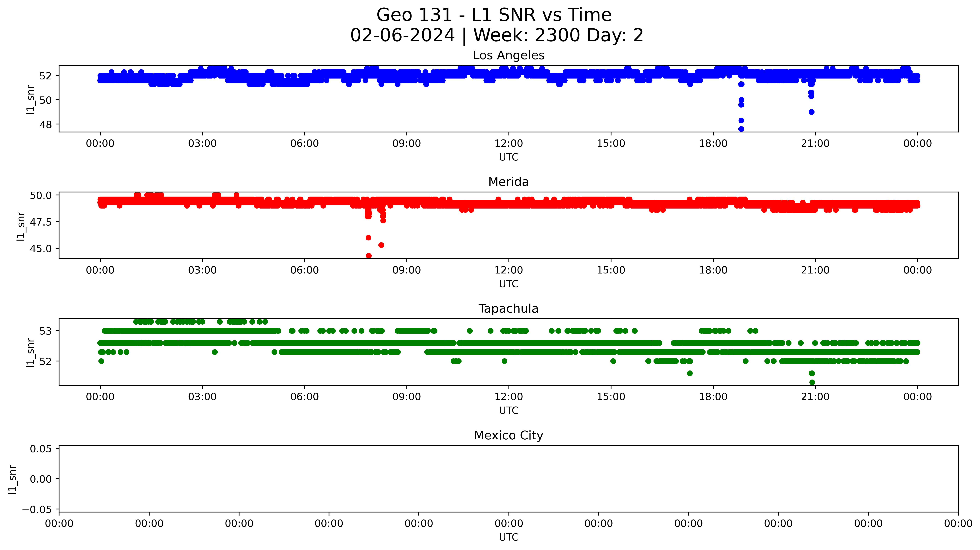This screenshot has width=980, height=550.
Task: Click the lowest blue outlier point in Los Angeles
Action: 741,129
